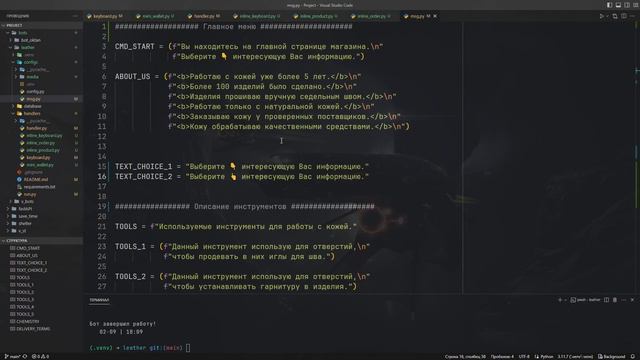Toggle the secondary sidebar layout icon
This screenshot has height=360, width=640.
coord(627,5)
